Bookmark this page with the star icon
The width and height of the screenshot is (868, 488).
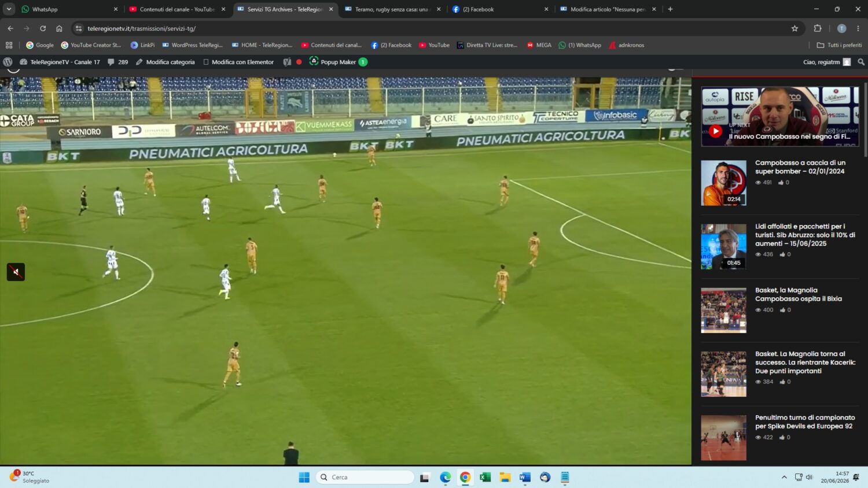(x=795, y=28)
